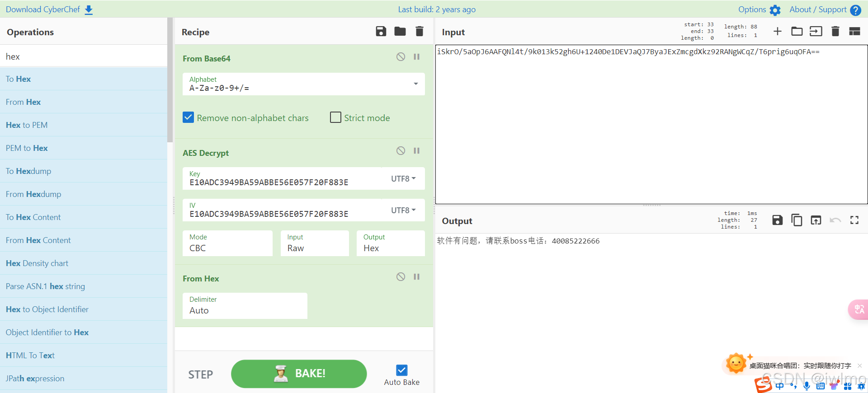Select the To Hex operation

pos(84,79)
